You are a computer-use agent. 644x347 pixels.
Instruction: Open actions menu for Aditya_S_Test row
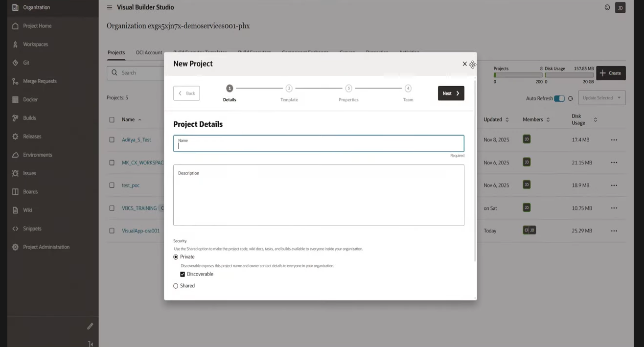614,140
